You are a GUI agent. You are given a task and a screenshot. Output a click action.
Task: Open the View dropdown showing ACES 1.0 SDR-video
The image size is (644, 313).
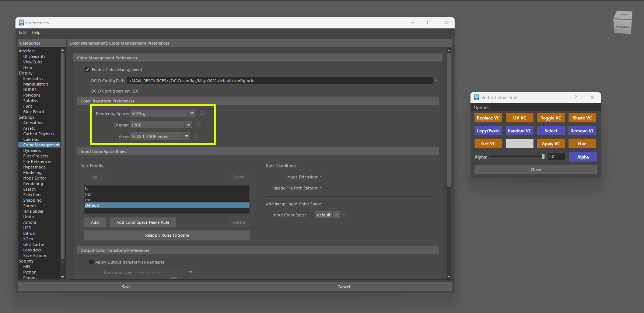pos(186,136)
